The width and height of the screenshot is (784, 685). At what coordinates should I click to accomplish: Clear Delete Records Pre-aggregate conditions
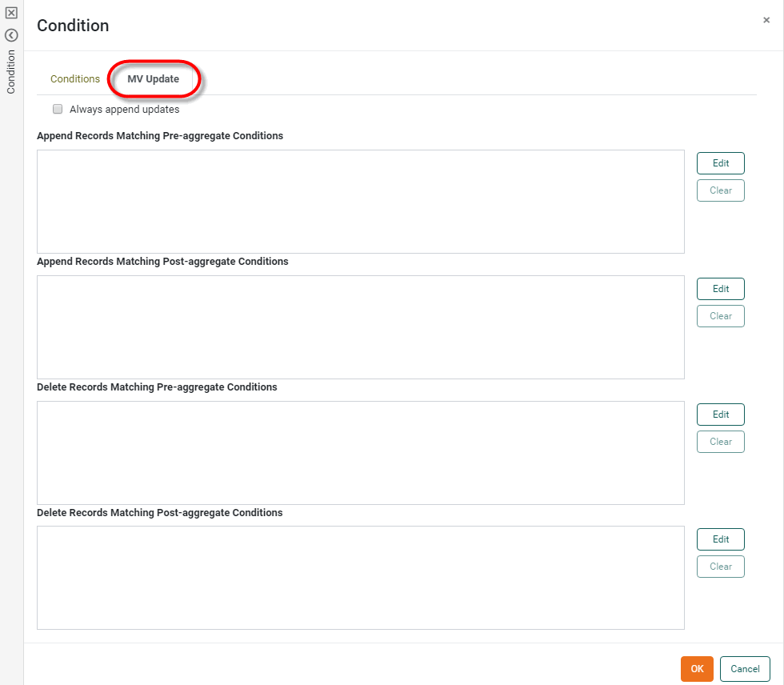(720, 442)
